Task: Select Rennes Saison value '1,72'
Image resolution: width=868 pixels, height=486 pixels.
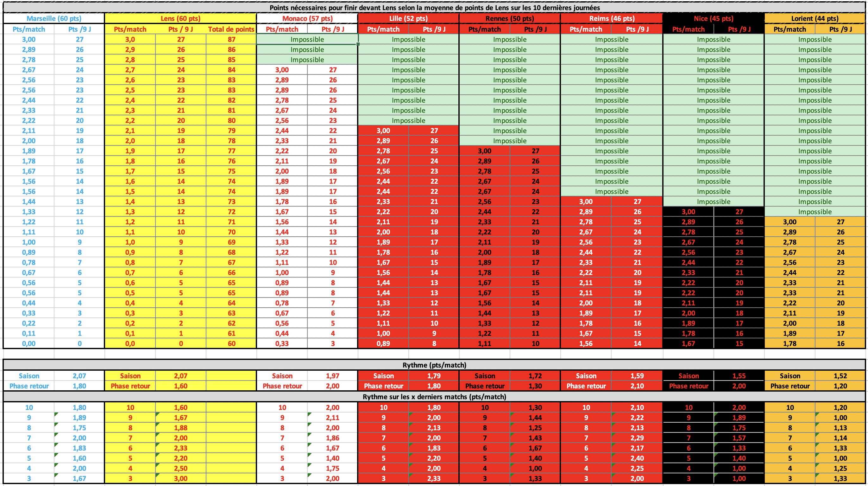Action: click(535, 376)
